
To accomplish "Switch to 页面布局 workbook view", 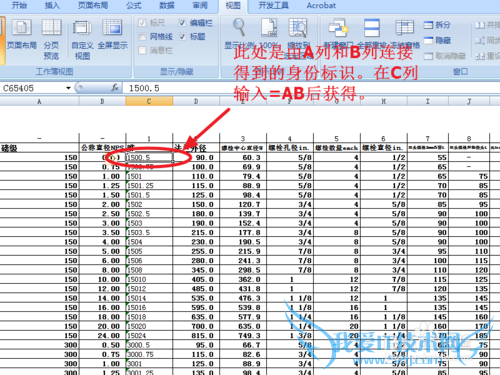I will [21, 34].
